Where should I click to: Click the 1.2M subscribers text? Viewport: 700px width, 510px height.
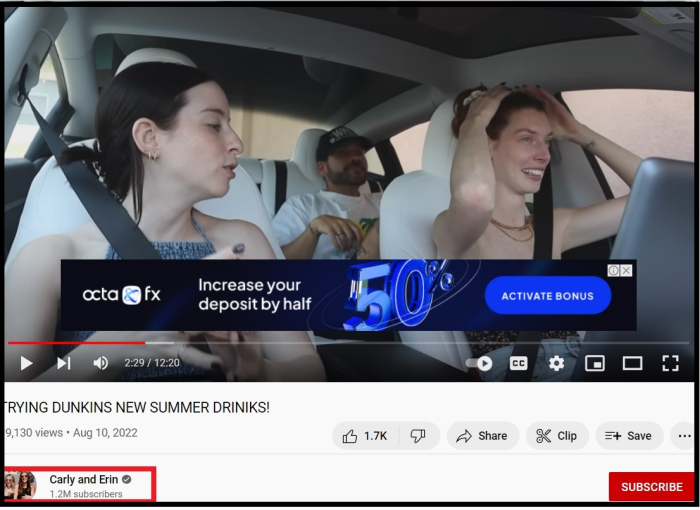(x=86, y=494)
